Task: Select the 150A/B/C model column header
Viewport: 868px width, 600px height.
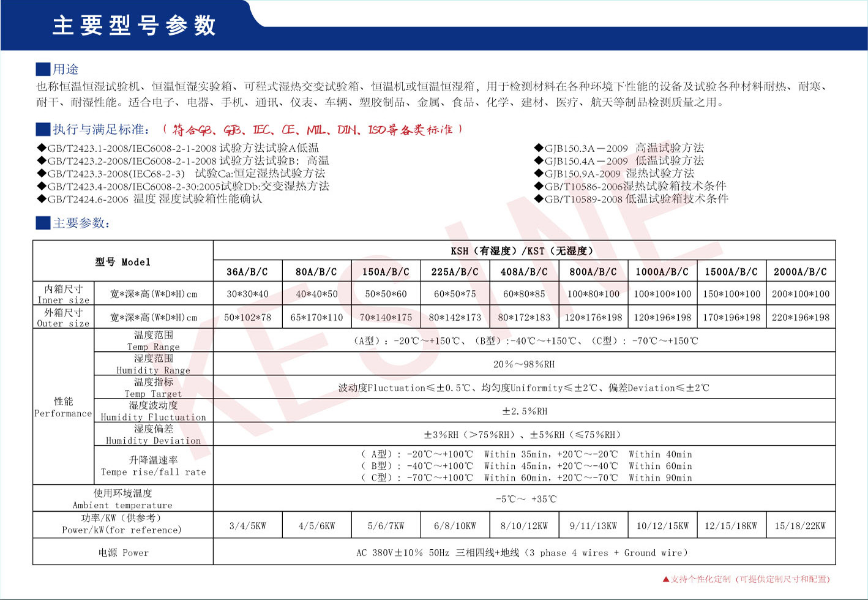Action: tap(386, 272)
